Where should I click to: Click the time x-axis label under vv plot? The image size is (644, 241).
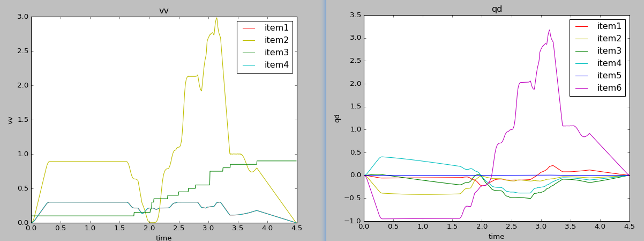164,237
